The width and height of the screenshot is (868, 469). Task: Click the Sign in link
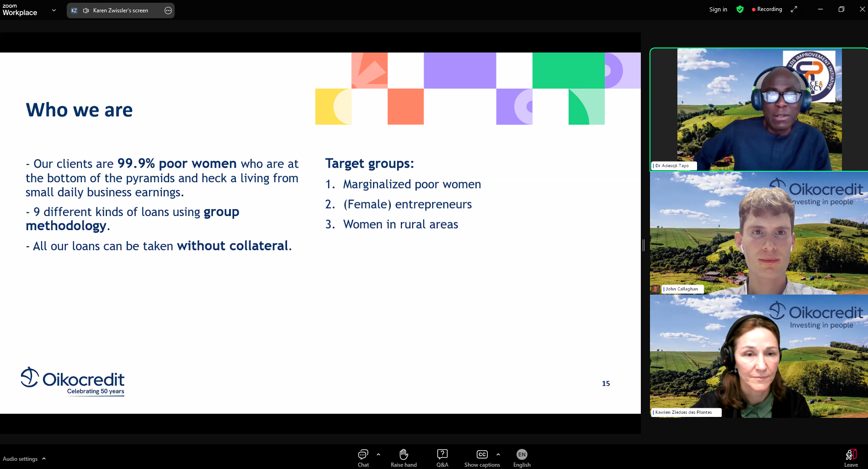[718, 9]
